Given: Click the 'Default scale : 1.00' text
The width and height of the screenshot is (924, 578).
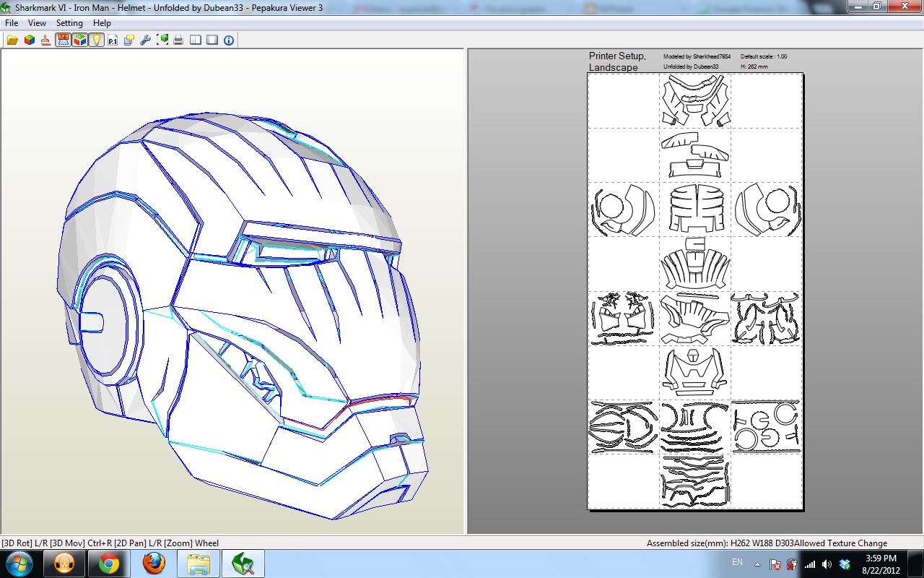Looking at the screenshot, I should 764,56.
